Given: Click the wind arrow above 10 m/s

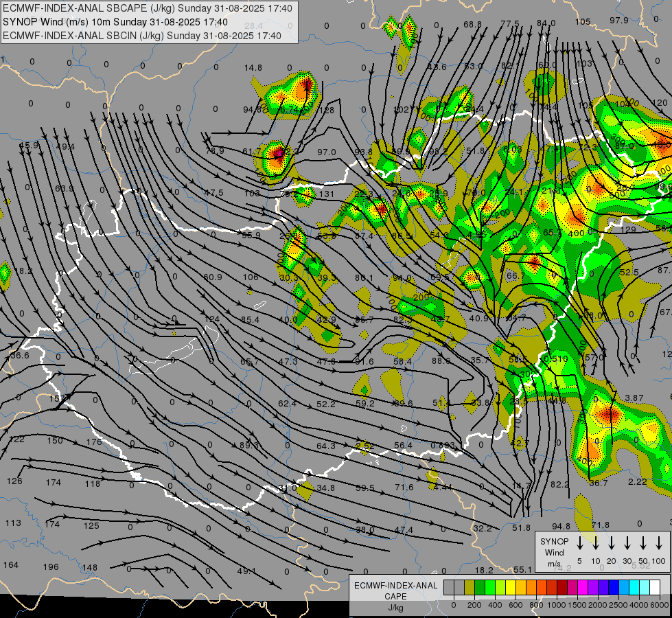Looking at the screenshot, I should pyautogui.click(x=596, y=543).
